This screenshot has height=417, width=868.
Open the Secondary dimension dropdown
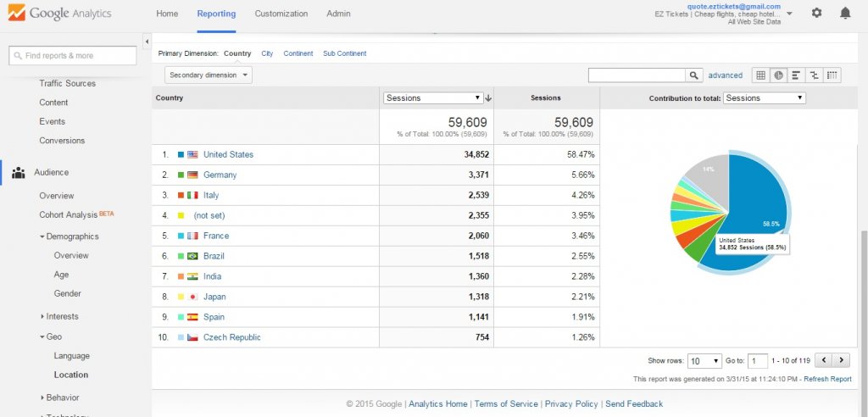click(209, 75)
